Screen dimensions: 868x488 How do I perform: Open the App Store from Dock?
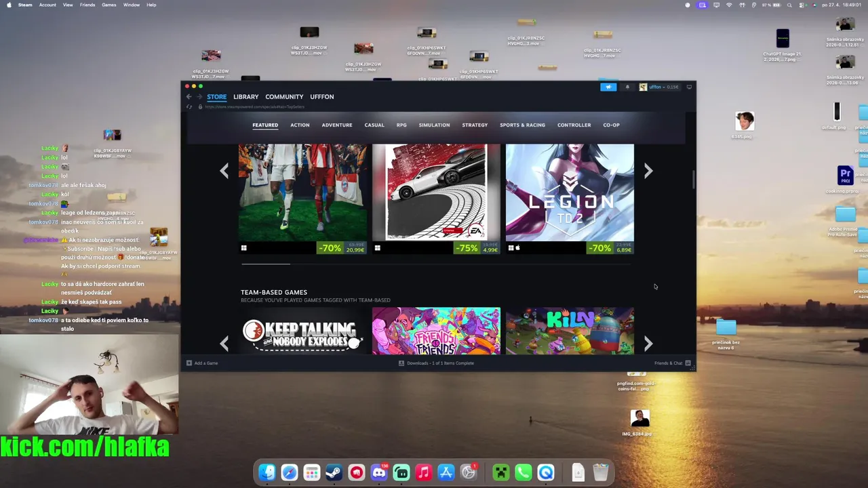446,472
